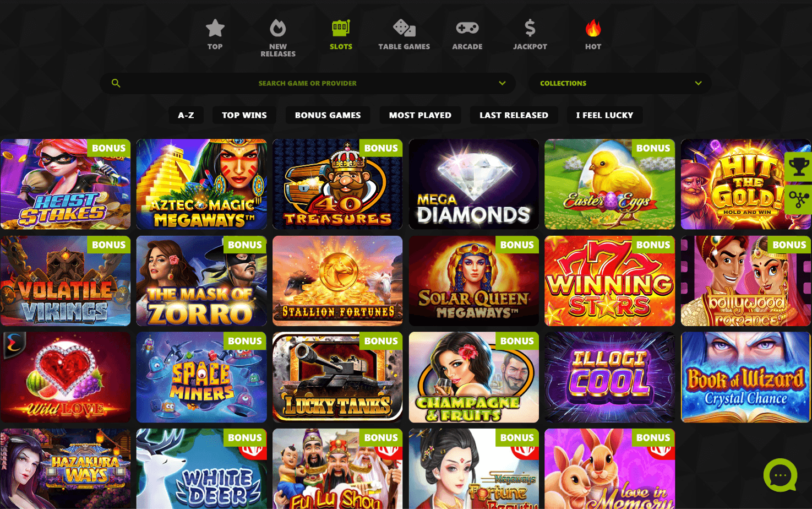812x509 pixels.
Task: Open the live chat bubble icon
Action: [x=780, y=475]
